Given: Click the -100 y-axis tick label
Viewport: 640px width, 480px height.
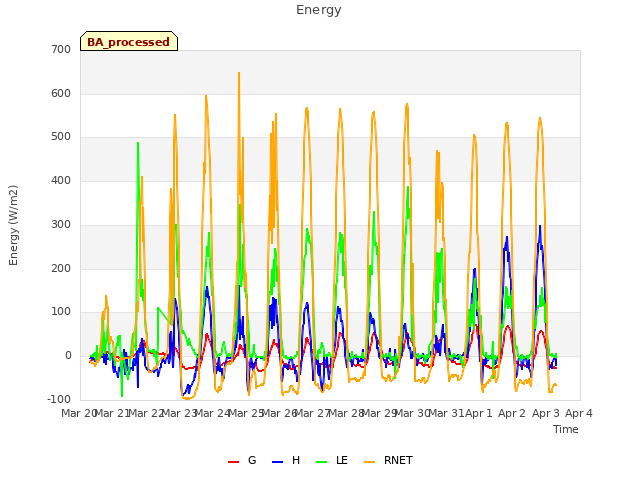Looking at the screenshot, I should (59, 399).
